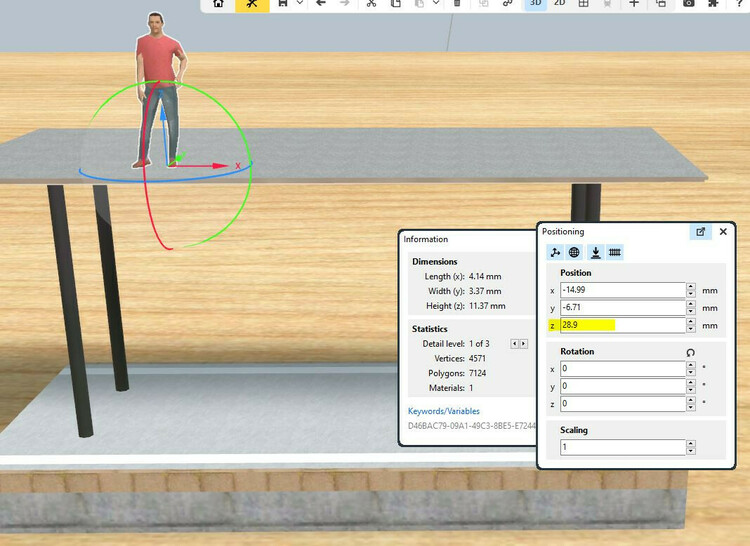Screen dimensions: 750x546
Task: Click the Position x field showing -14.99
Action: tap(623, 290)
